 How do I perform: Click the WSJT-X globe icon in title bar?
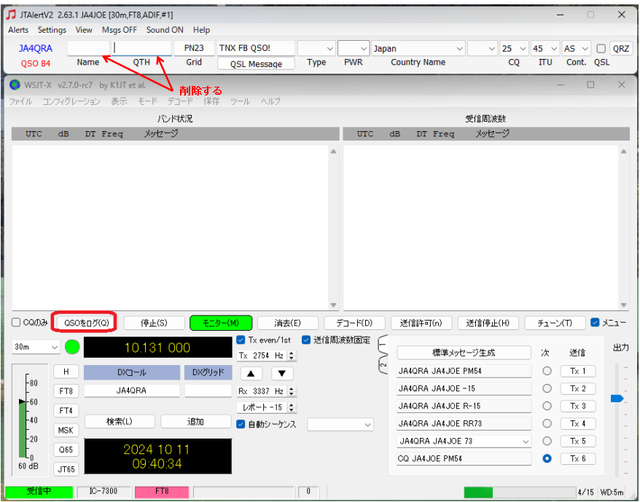15,85
